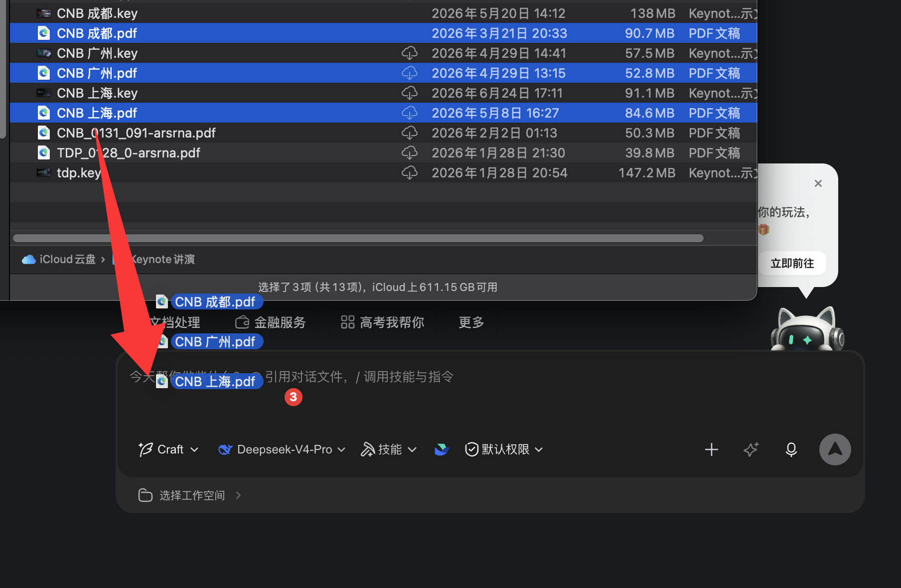901x588 pixels.
Task: Open the Deepseek-V4-Pro model dropdown
Action: [x=282, y=449]
